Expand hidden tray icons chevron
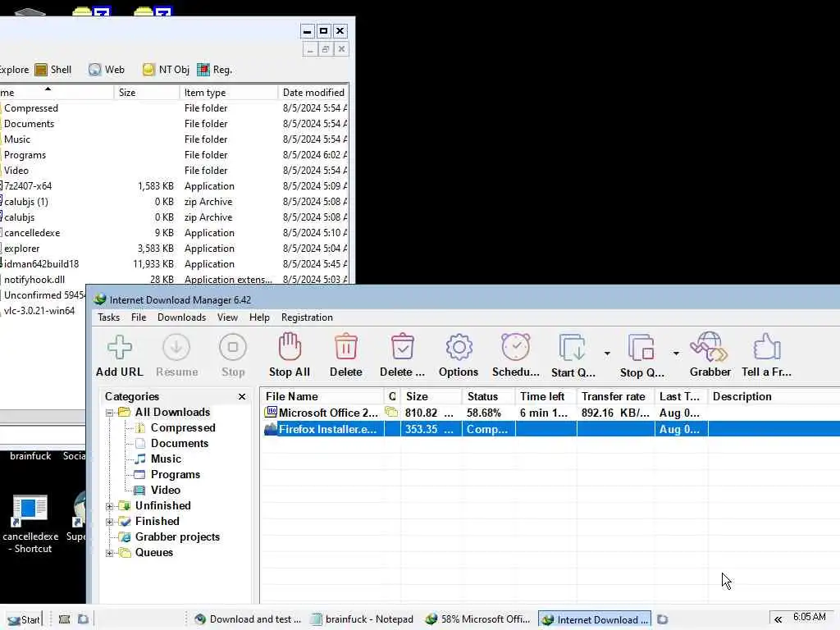This screenshot has width=840, height=630. point(778,620)
